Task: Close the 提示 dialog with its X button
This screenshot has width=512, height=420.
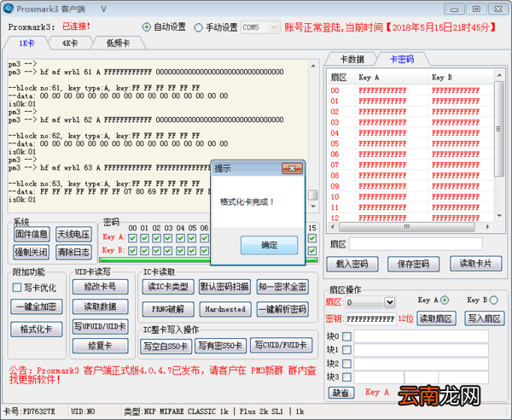Action: pyautogui.click(x=292, y=168)
